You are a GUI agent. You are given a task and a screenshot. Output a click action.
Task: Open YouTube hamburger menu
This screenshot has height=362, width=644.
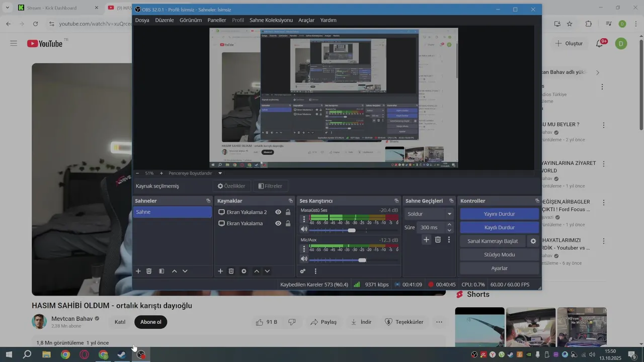pyautogui.click(x=14, y=43)
